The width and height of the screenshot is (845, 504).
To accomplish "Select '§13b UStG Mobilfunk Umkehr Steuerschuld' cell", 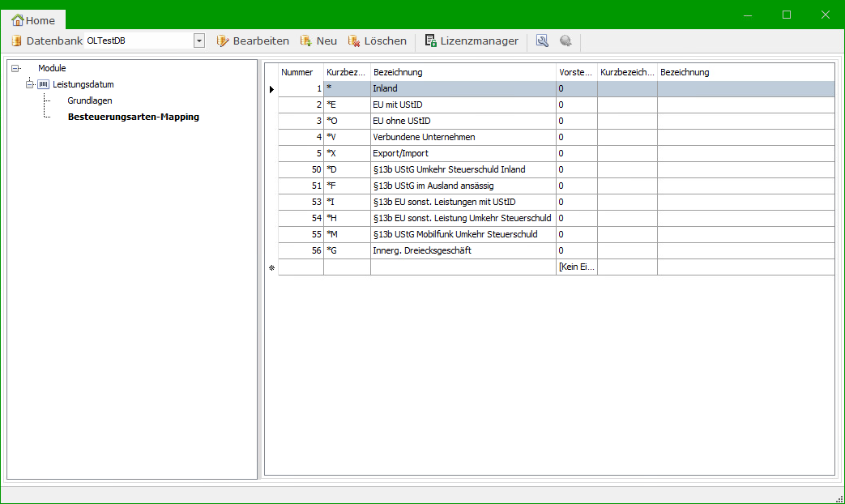I will point(463,234).
